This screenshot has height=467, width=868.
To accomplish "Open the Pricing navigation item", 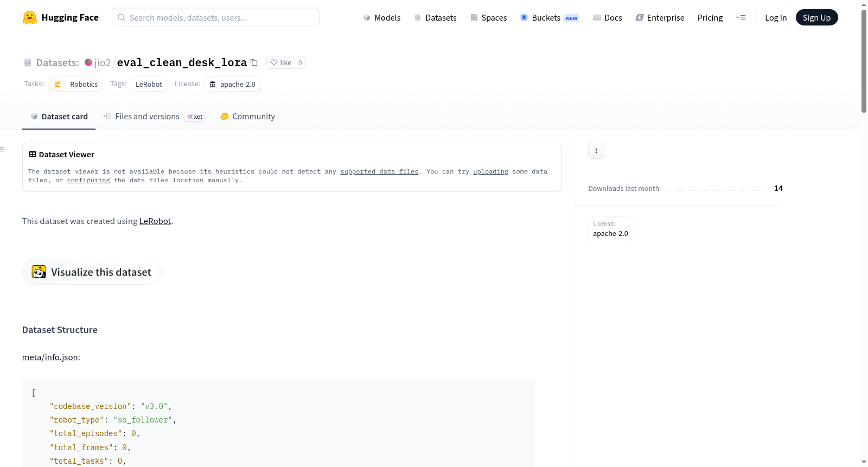I will [x=710, y=17].
